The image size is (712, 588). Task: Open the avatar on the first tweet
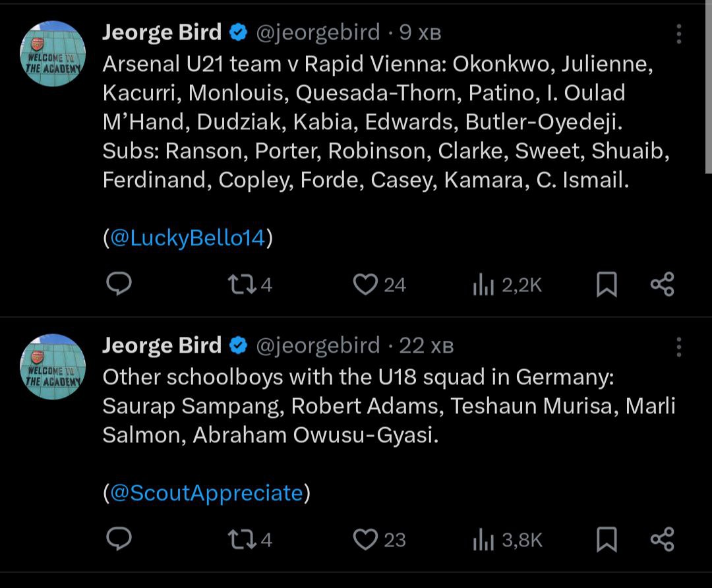pos(53,53)
